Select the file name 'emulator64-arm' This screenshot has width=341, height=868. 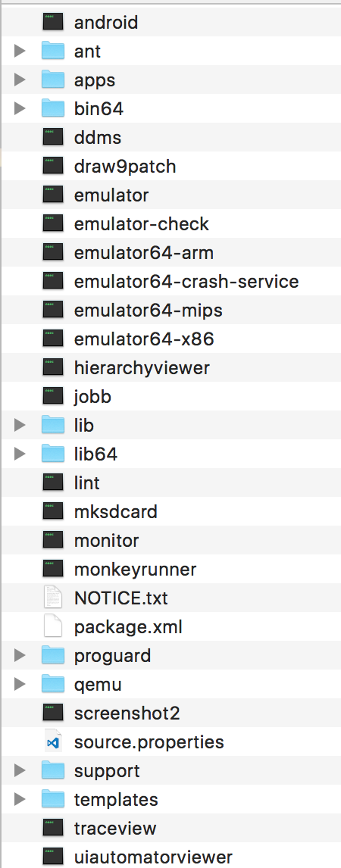tap(143, 253)
